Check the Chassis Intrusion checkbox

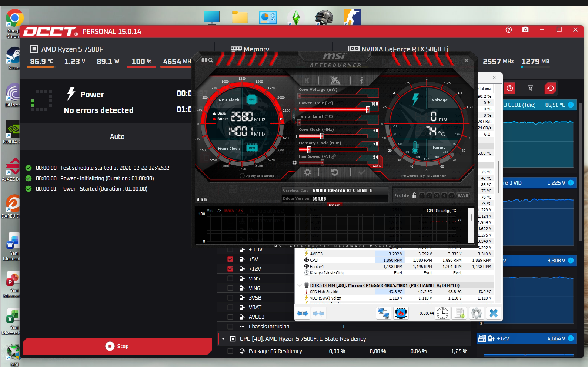pos(230,327)
